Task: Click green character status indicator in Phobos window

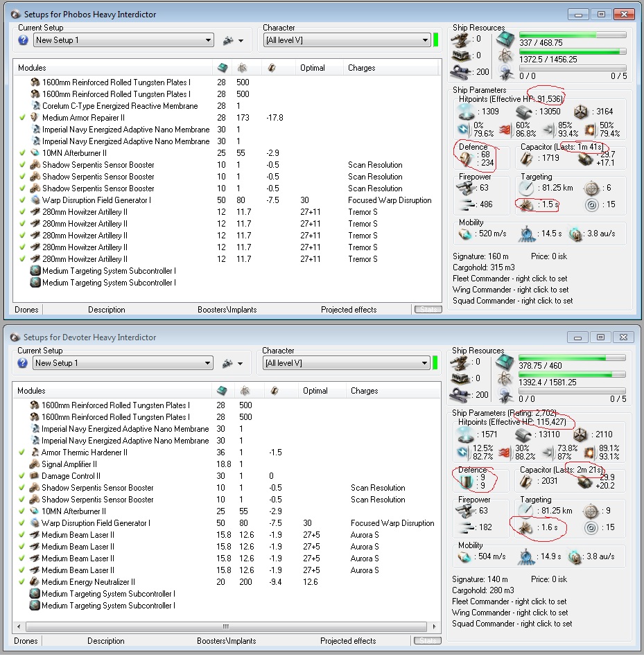Action: click(x=436, y=40)
